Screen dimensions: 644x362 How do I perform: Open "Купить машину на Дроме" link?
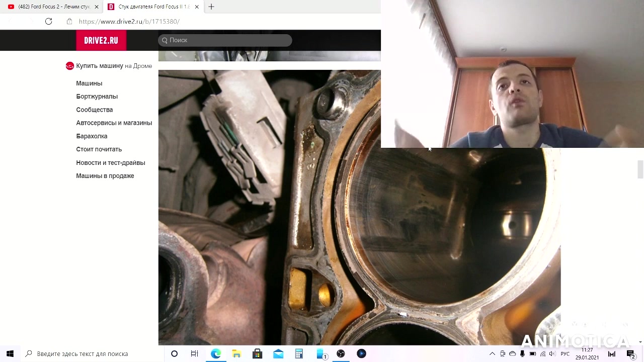114,66
